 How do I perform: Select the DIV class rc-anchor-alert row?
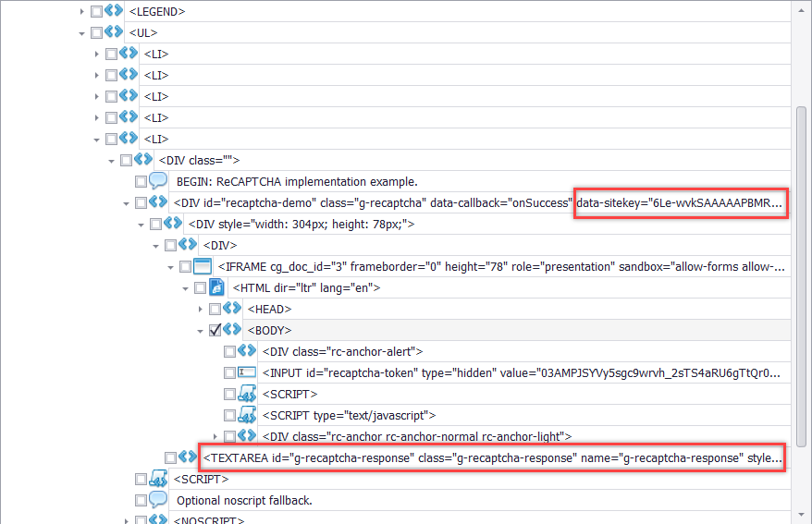(x=342, y=351)
